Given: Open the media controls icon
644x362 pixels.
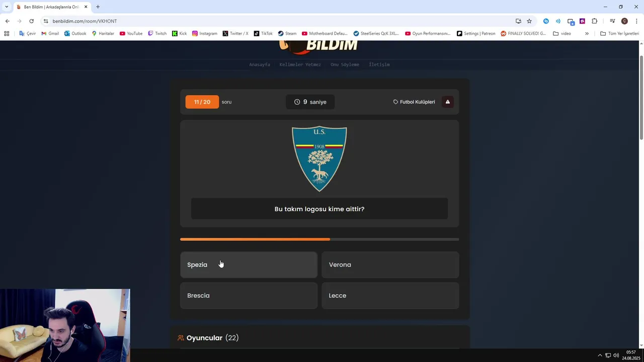Looking at the screenshot, I should pos(612,21).
